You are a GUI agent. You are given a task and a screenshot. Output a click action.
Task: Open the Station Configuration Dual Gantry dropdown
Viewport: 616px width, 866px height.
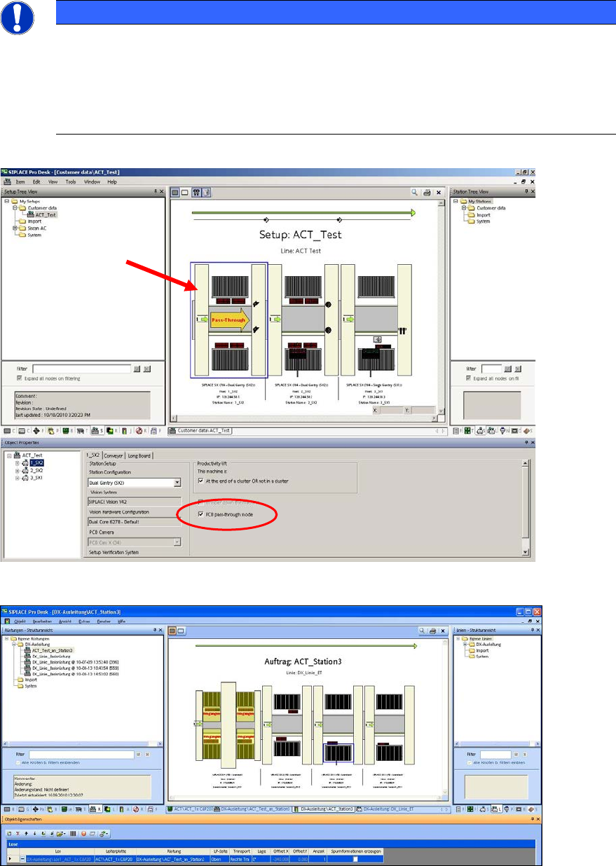pos(177,483)
